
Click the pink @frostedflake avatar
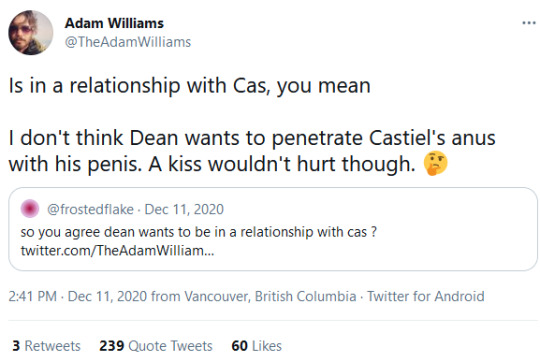pyautogui.click(x=30, y=208)
